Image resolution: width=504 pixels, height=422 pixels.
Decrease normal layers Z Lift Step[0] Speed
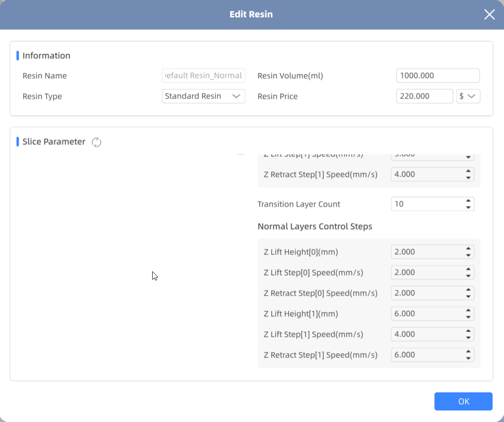[468, 276]
